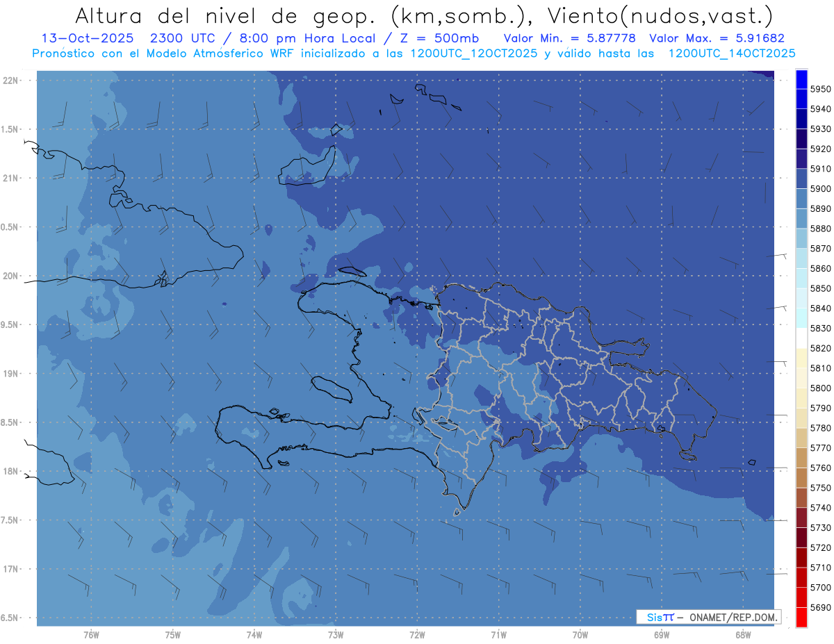Click the 20N latitude axis label

[11, 276]
